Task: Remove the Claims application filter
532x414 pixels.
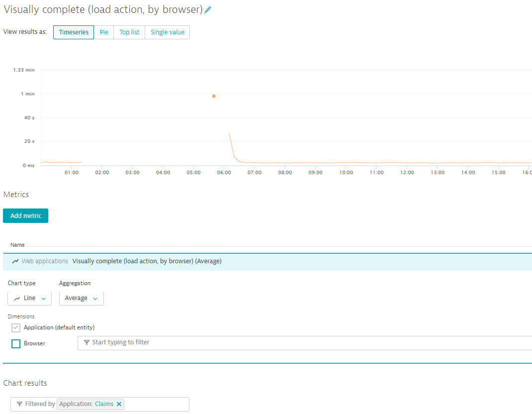Action: 119,404
